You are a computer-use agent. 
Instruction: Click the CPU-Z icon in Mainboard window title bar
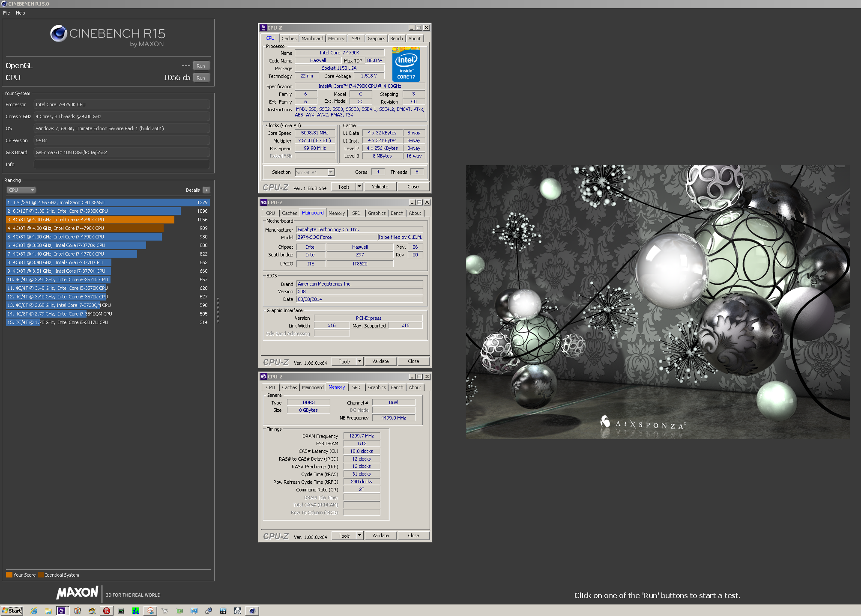point(264,202)
